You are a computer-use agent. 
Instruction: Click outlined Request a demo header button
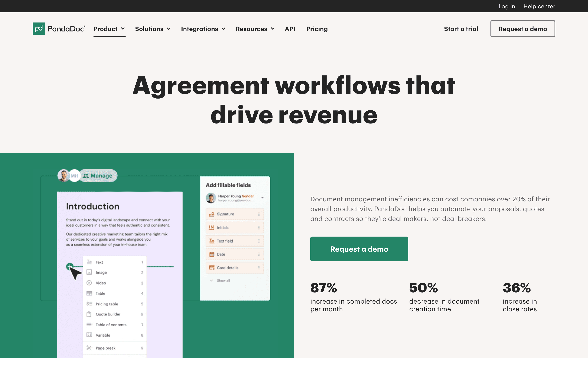(x=523, y=29)
